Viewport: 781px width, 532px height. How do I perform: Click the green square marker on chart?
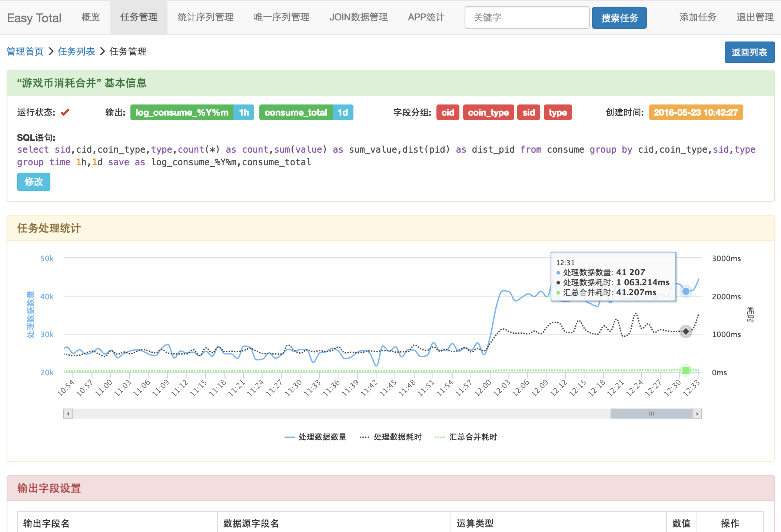pyautogui.click(x=686, y=370)
